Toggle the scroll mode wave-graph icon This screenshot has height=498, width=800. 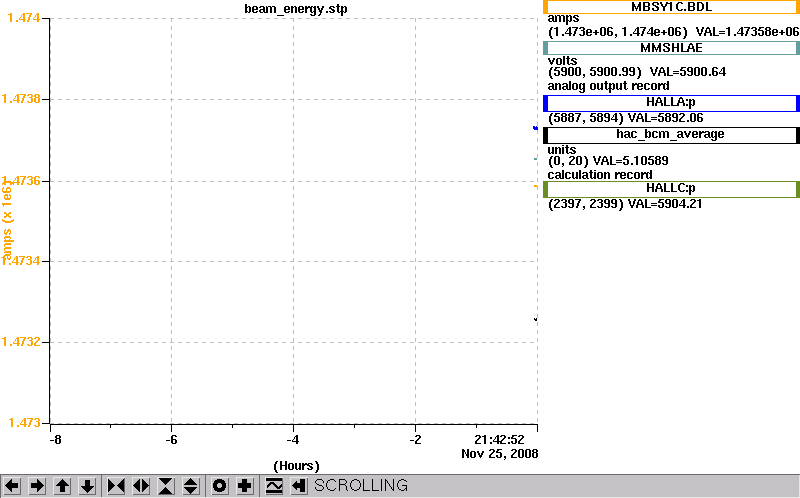(x=274, y=486)
